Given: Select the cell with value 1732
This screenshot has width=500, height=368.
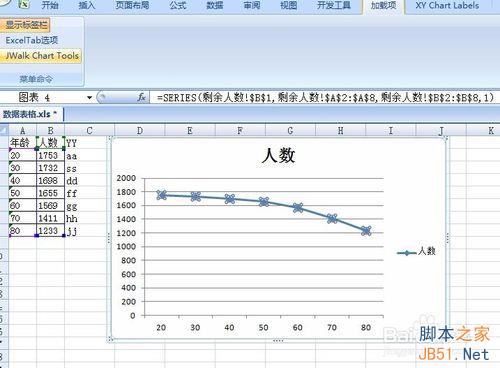Looking at the screenshot, I should pyautogui.click(x=50, y=168).
